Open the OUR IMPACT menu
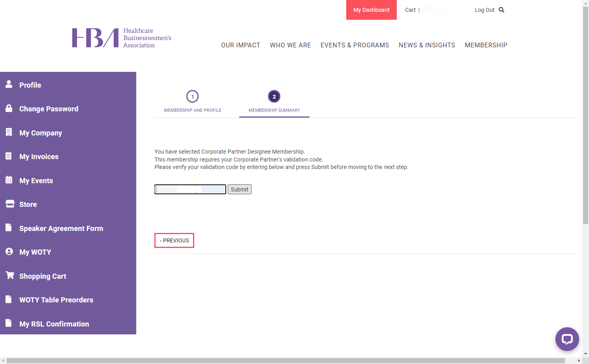The height and width of the screenshot is (364, 589). pos(240,45)
